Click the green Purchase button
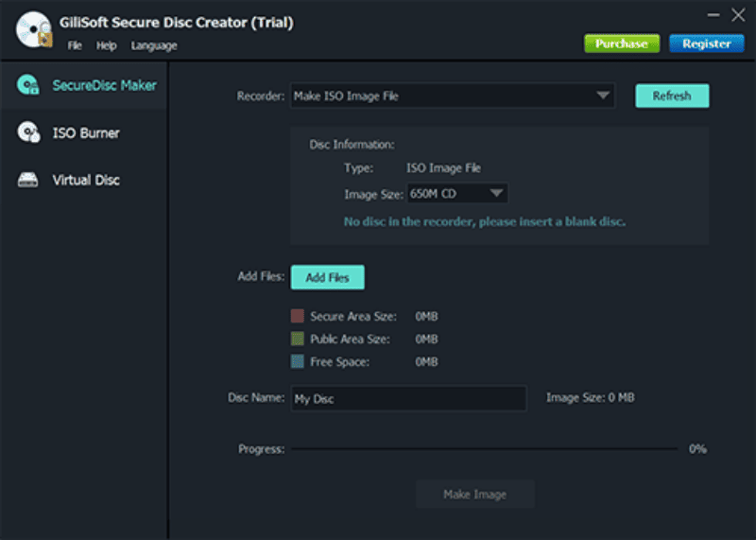 tap(622, 44)
